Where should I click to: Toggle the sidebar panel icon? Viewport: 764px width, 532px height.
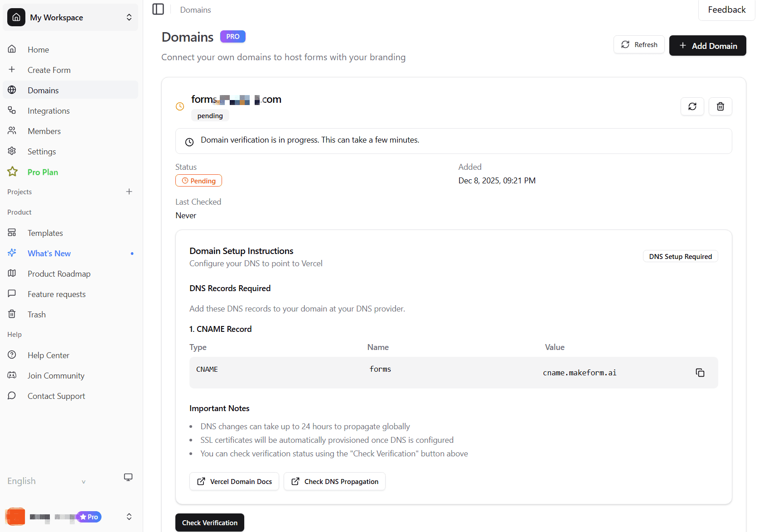158,10
